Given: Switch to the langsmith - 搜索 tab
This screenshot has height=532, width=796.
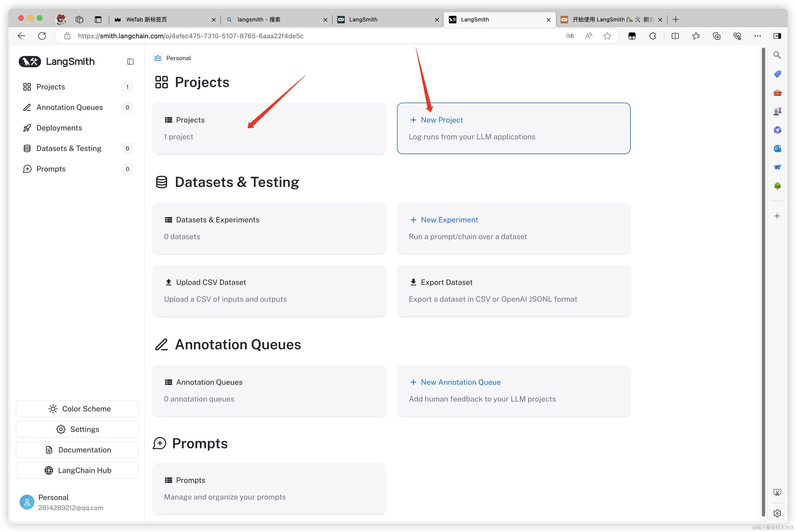Looking at the screenshot, I should point(272,20).
